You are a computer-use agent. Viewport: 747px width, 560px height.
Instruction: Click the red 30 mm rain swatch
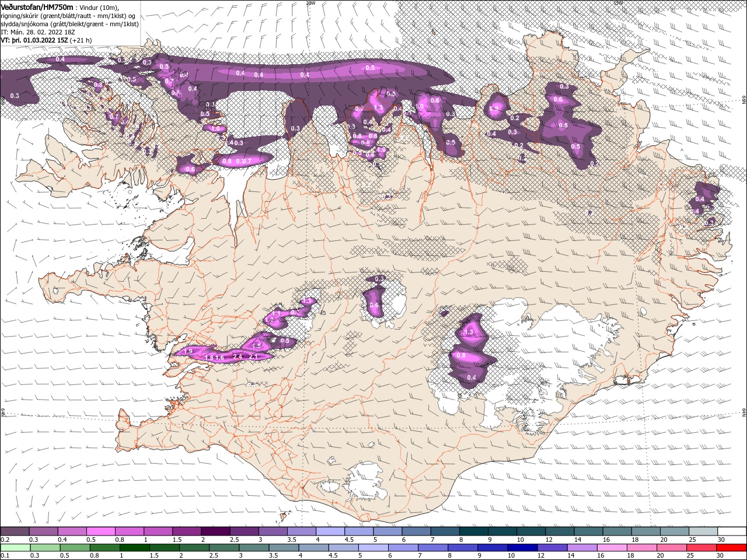732,548
